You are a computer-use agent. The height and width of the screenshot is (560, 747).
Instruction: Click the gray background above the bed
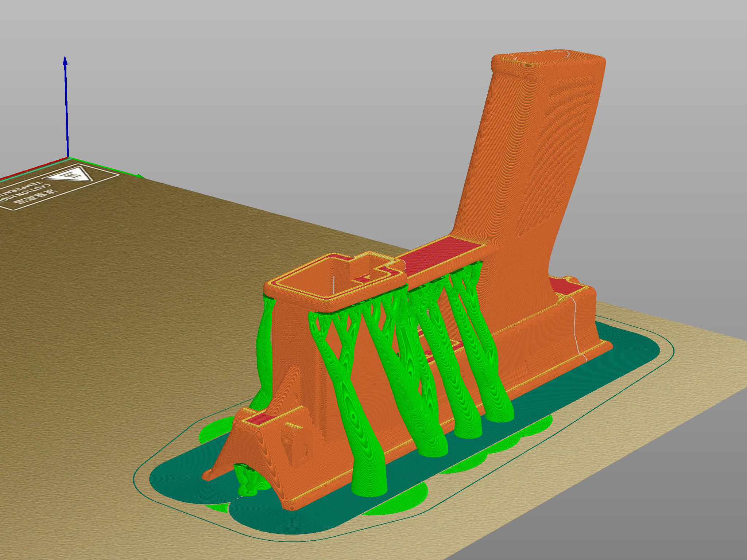point(292,91)
